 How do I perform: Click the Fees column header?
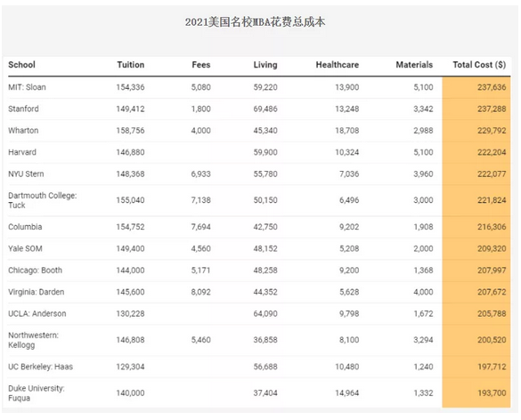click(x=201, y=65)
